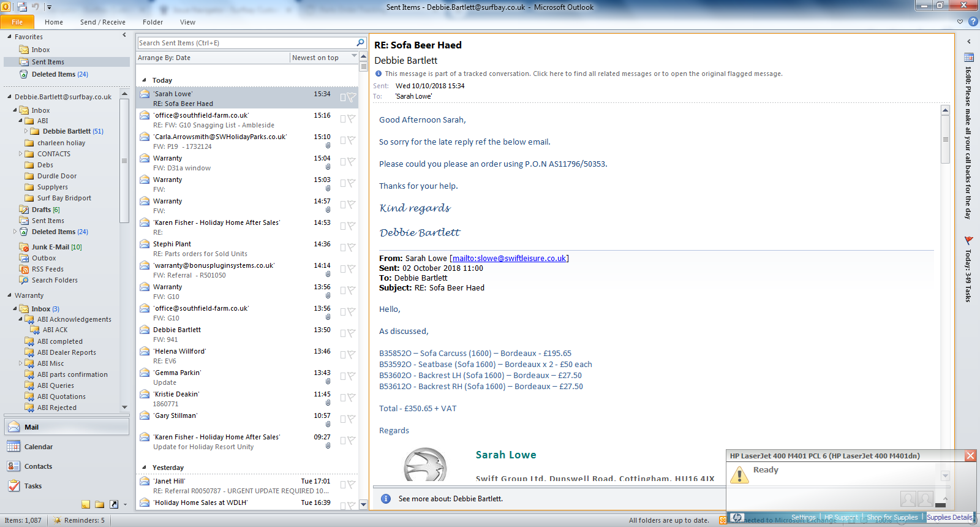The height and width of the screenshot is (527, 980).
Task: Collapse the Today message group
Action: pos(145,80)
